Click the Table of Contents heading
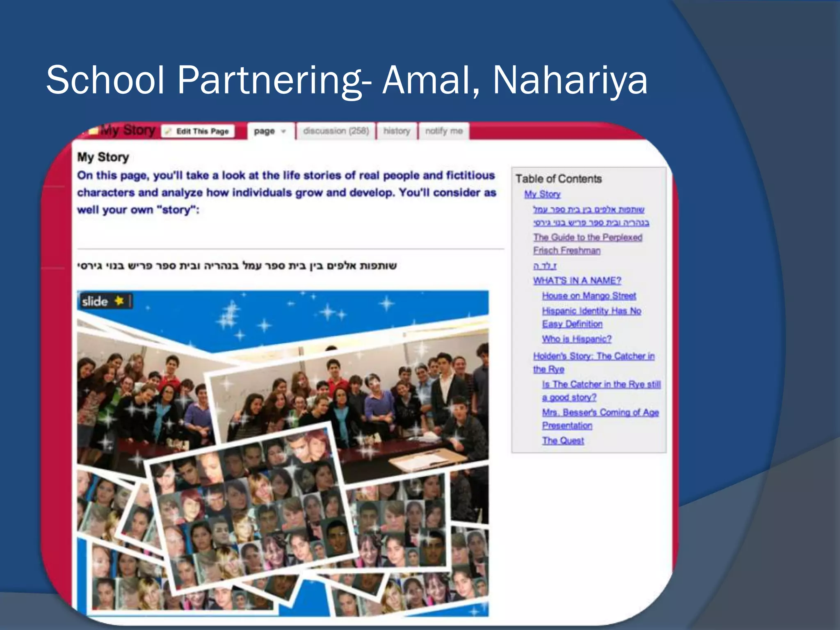The image size is (840, 630). pos(559,179)
